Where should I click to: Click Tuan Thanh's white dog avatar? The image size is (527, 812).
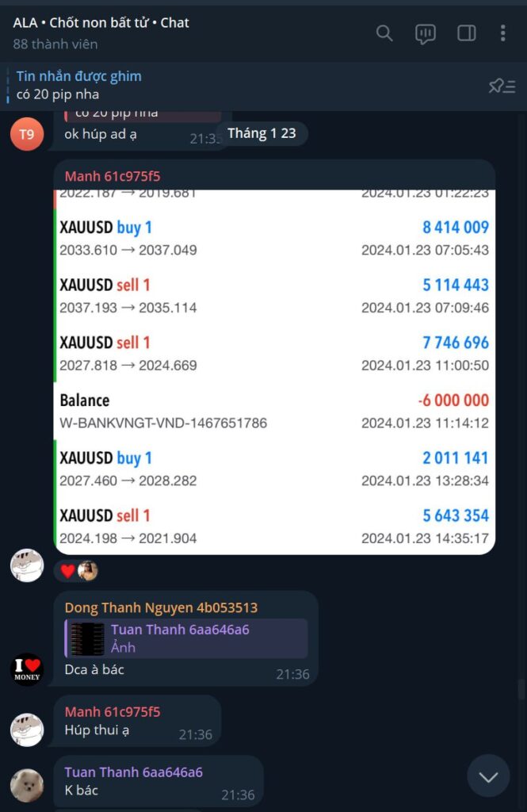pos(27,786)
